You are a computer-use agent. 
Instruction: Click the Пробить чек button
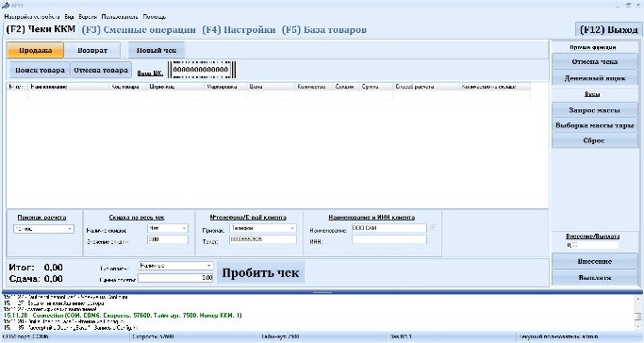pos(260,273)
